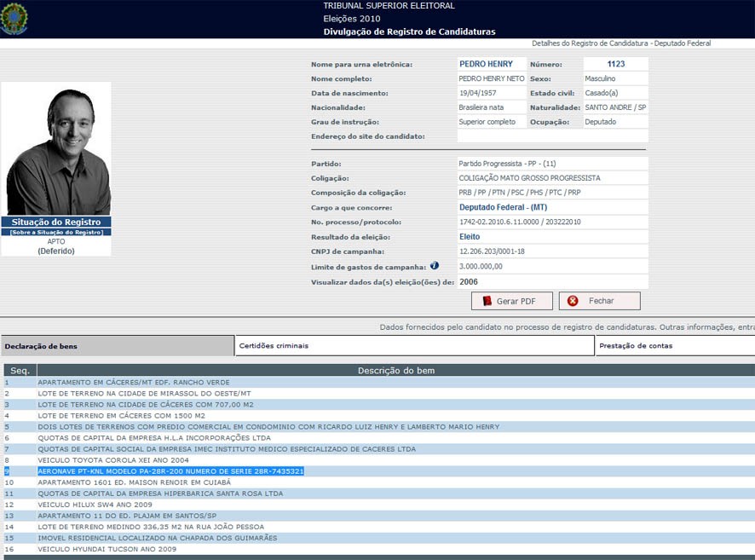755x560 pixels.
Task: Open the Certidões criminais tab
Action: pos(414,346)
